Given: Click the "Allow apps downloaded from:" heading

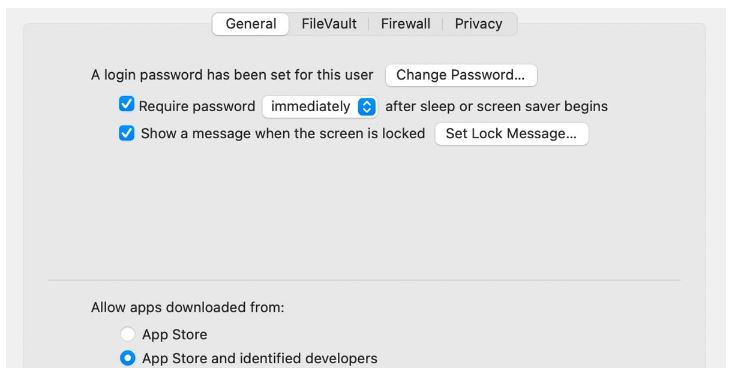Looking at the screenshot, I should pos(188,307).
